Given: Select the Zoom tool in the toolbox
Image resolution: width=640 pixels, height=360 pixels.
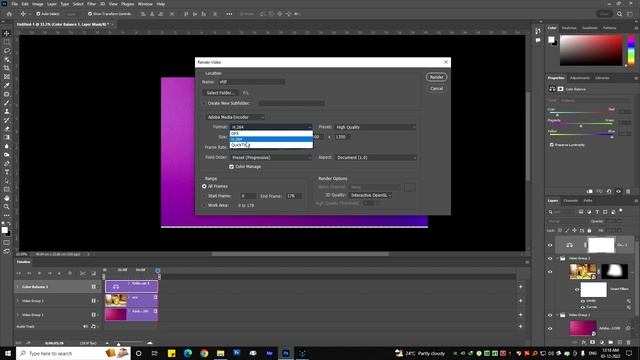Looking at the screenshot, I should point(7,207).
